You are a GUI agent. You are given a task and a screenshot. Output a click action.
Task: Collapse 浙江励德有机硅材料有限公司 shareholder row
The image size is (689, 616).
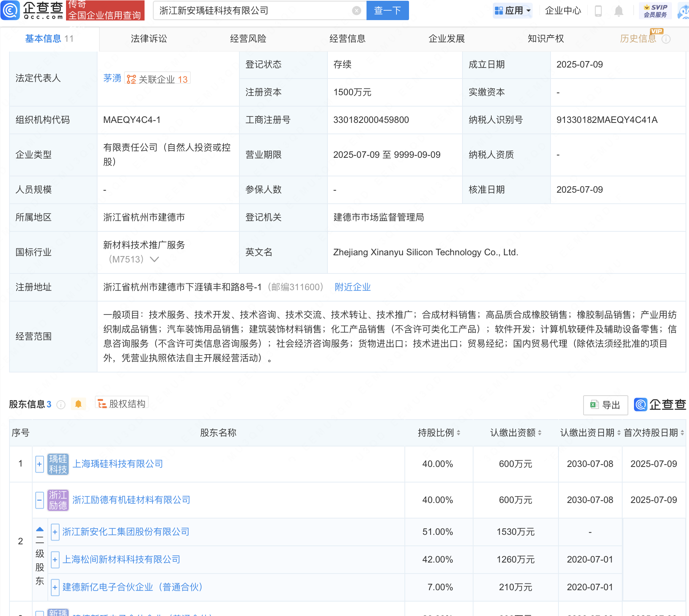[x=39, y=500]
